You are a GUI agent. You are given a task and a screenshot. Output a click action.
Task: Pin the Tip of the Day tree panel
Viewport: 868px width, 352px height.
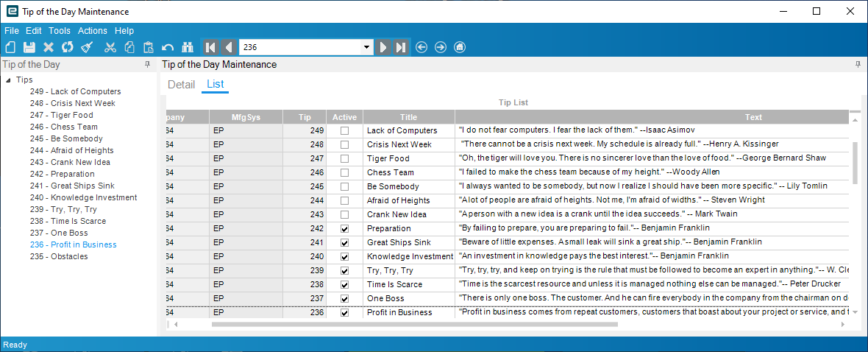[147, 65]
